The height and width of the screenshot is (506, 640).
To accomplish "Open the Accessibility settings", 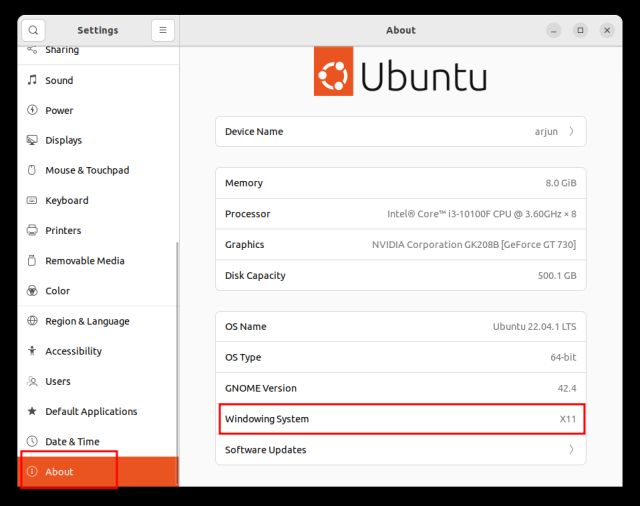I will pyautogui.click(x=98, y=351).
